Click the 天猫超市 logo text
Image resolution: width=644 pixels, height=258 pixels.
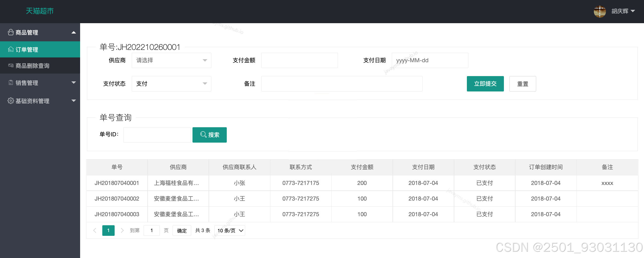(40, 11)
